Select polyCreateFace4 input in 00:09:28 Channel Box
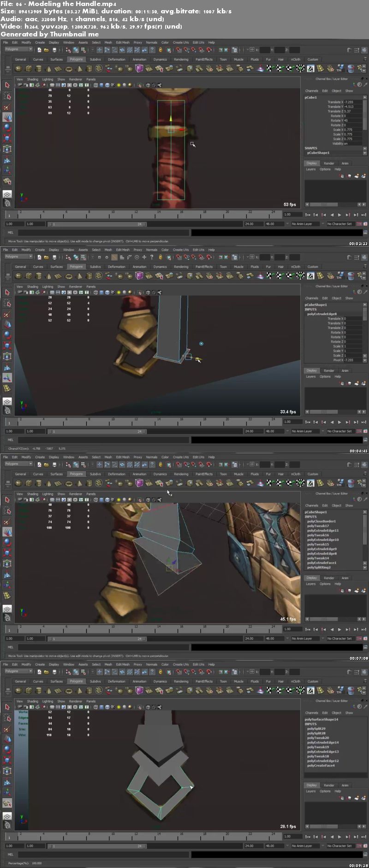This screenshot has width=369, height=868. coord(321,766)
